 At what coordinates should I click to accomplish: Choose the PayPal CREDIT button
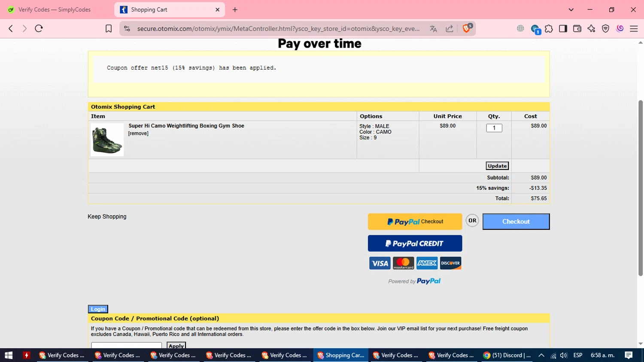415,243
